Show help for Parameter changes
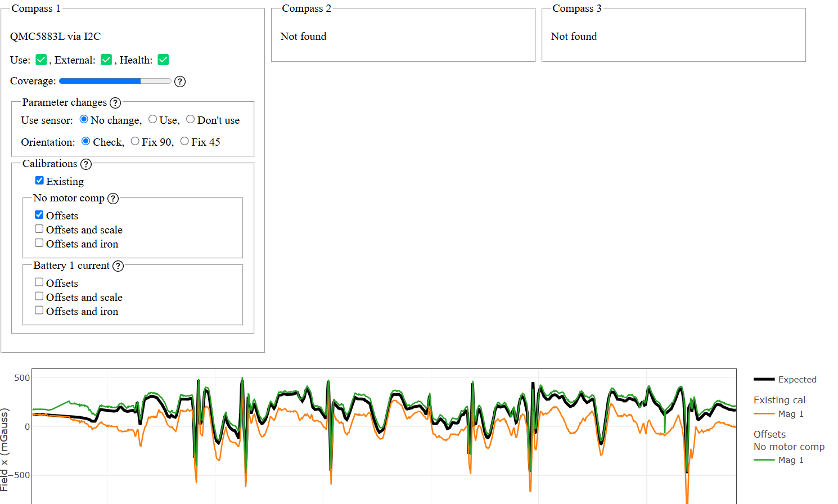 115,103
